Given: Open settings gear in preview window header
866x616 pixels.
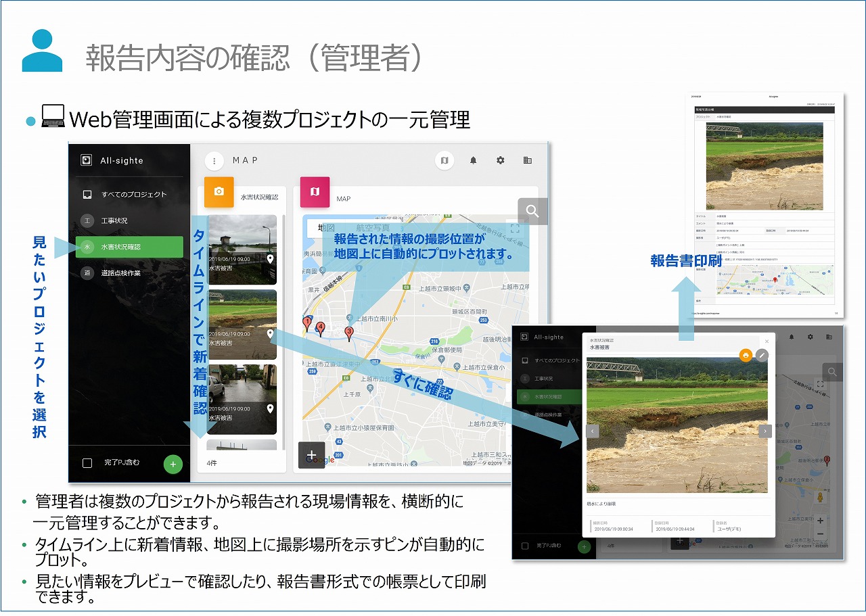Looking at the screenshot, I should pos(810,337).
